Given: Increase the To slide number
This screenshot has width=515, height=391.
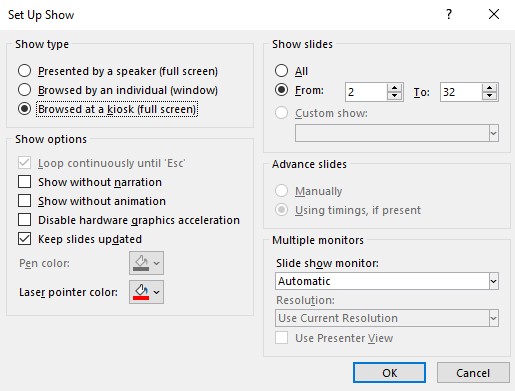Looking at the screenshot, I should 489,88.
